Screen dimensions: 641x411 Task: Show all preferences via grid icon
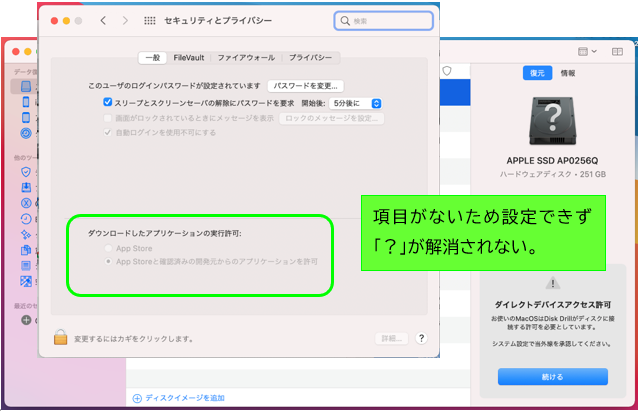[150, 20]
